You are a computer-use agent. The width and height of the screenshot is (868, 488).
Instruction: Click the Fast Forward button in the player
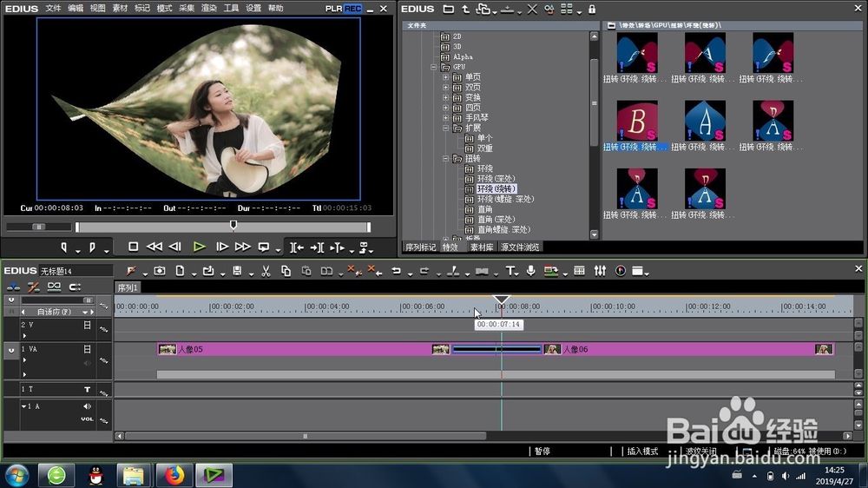point(242,247)
